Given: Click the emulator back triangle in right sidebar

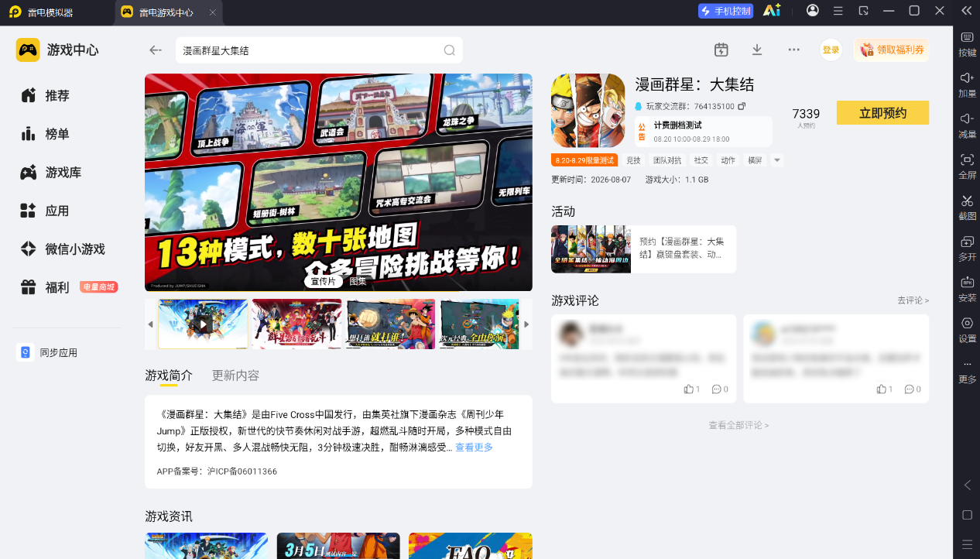Looking at the screenshot, I should click(967, 485).
